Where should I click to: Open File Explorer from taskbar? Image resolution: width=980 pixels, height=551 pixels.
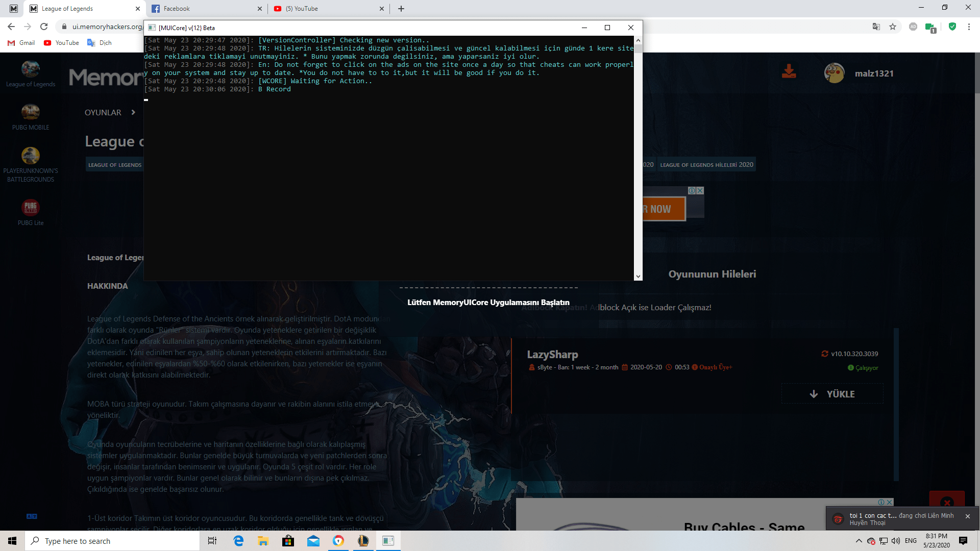(x=263, y=541)
